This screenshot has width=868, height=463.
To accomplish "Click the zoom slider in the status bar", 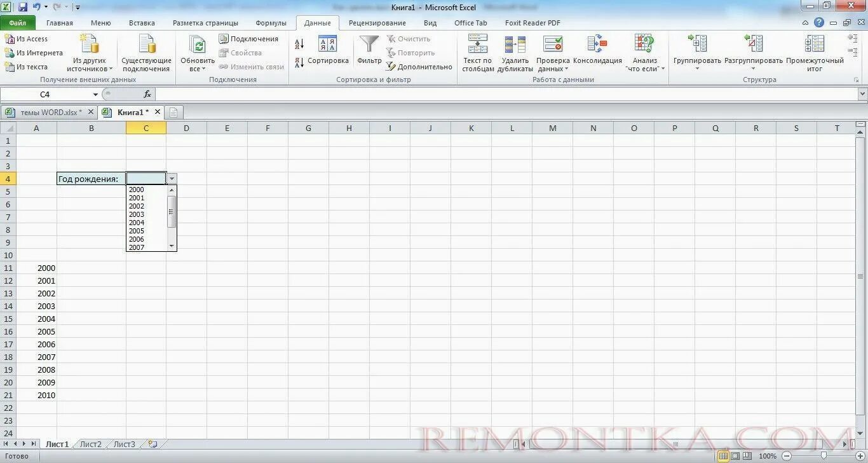I will [823, 456].
